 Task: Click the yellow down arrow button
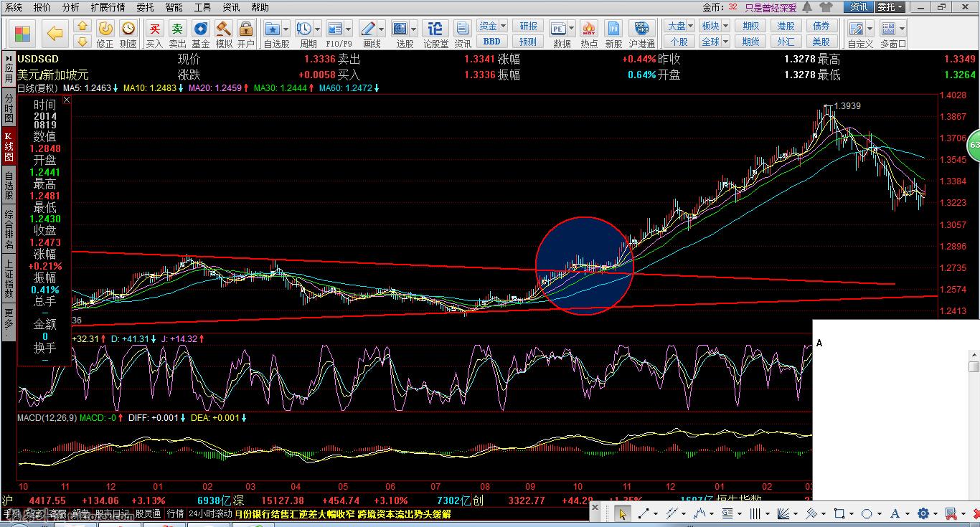coord(83,42)
